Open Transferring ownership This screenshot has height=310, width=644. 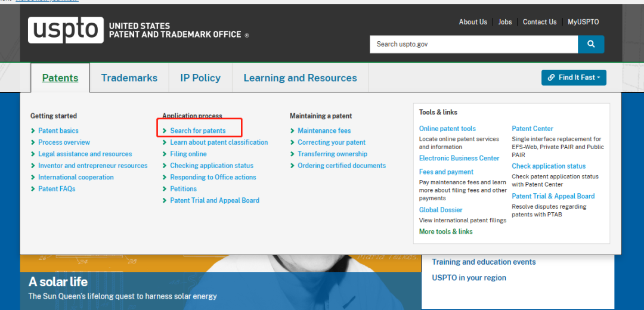click(x=333, y=154)
